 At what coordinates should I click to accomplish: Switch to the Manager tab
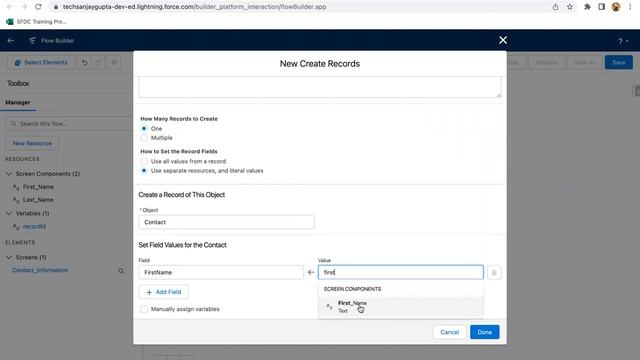[18, 102]
